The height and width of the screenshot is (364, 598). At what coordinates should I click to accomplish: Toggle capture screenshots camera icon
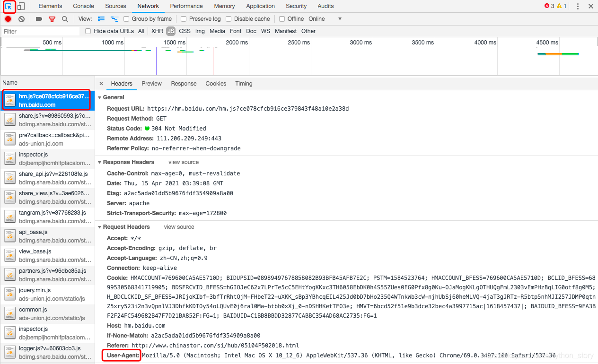(x=39, y=19)
